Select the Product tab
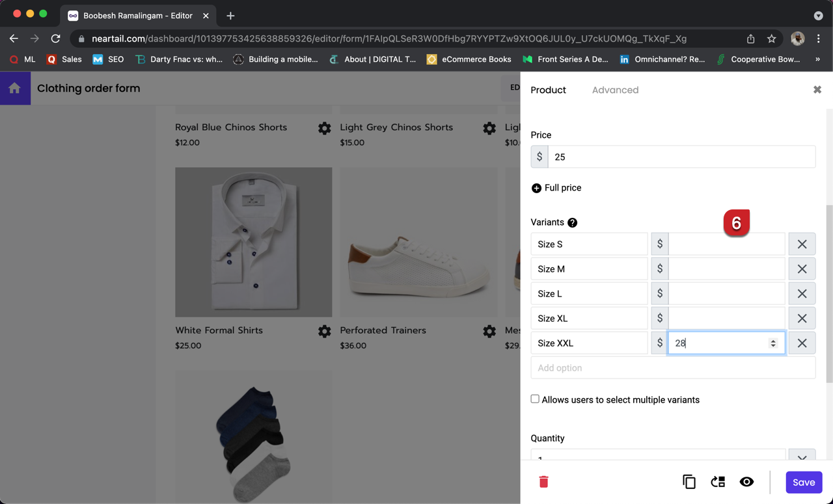This screenshot has width=833, height=504. click(x=548, y=90)
